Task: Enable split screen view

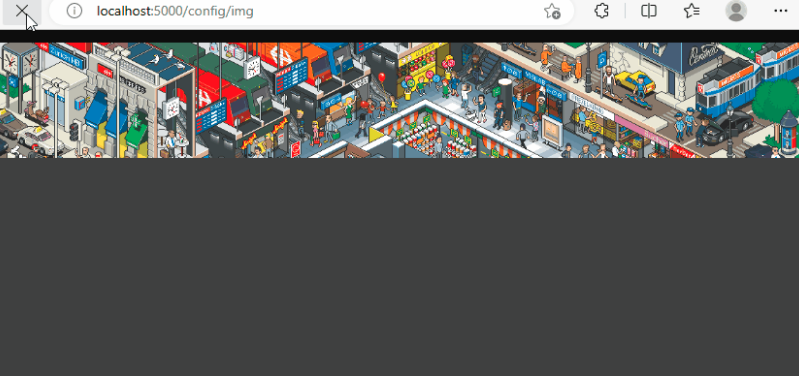Action: pyautogui.click(x=649, y=11)
